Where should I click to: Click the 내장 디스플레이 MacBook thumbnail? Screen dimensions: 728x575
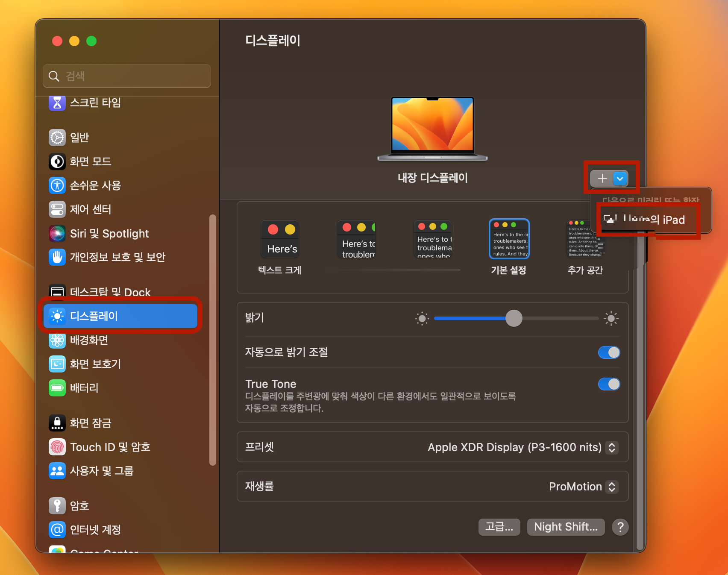click(x=432, y=129)
